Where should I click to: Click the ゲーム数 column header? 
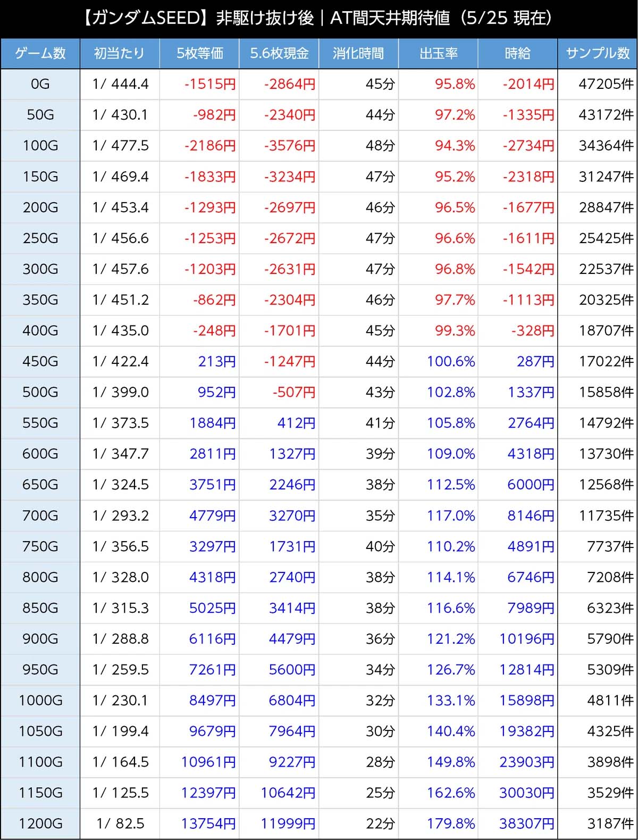point(40,53)
